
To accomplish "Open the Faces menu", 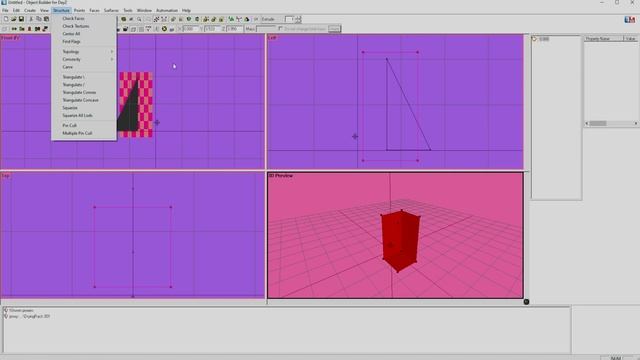I will point(94,10).
